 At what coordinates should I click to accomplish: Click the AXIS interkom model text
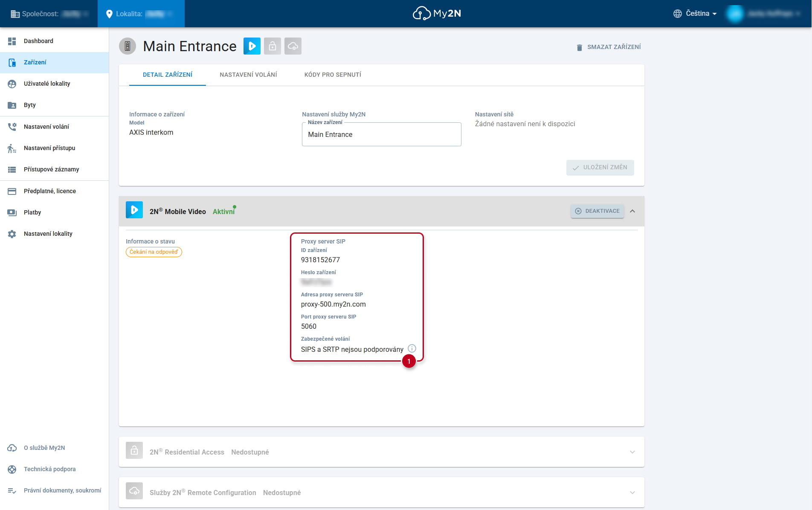[151, 132]
